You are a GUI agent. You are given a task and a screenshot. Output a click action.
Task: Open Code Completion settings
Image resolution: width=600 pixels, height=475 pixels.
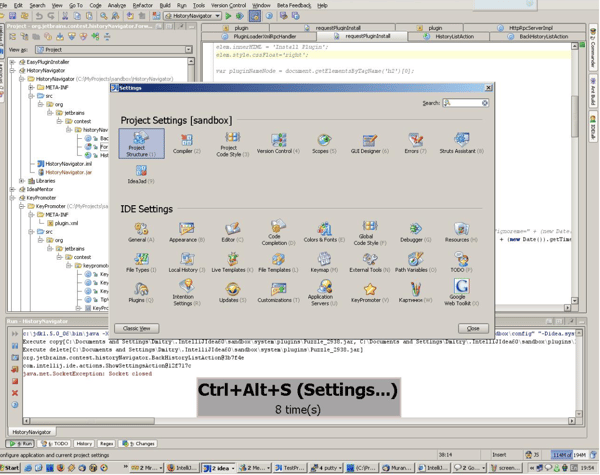coord(278,232)
